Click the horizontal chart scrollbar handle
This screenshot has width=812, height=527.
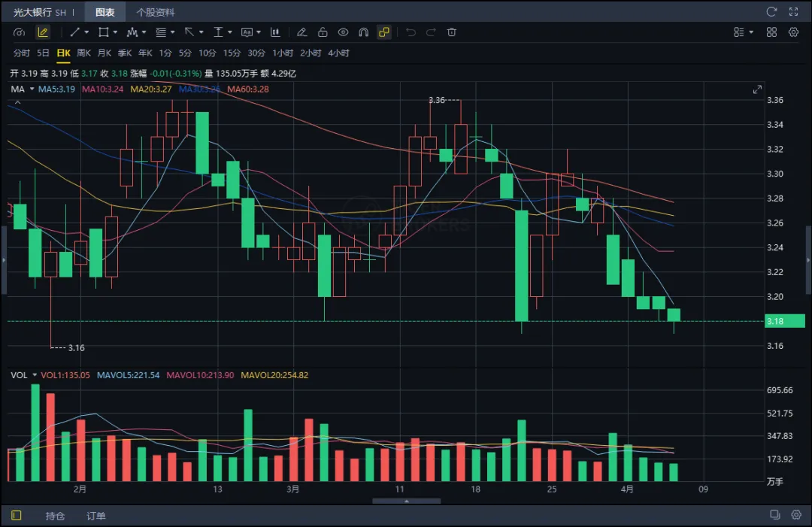pyautogui.click(x=407, y=501)
